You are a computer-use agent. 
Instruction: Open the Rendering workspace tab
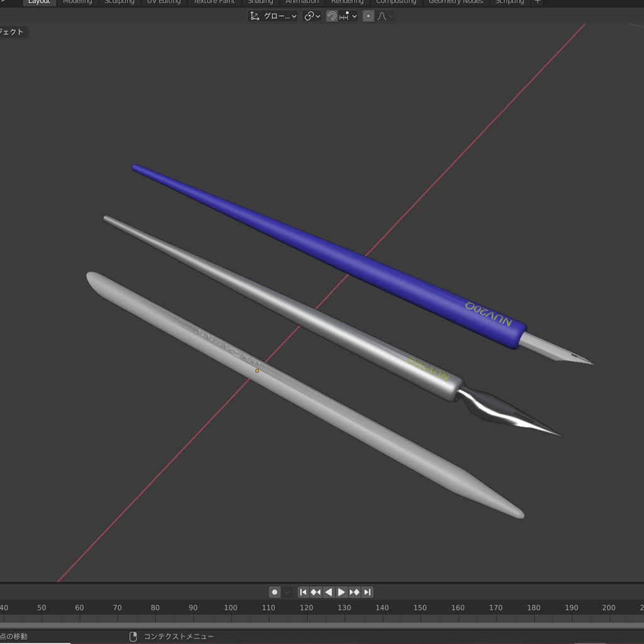(x=347, y=2)
